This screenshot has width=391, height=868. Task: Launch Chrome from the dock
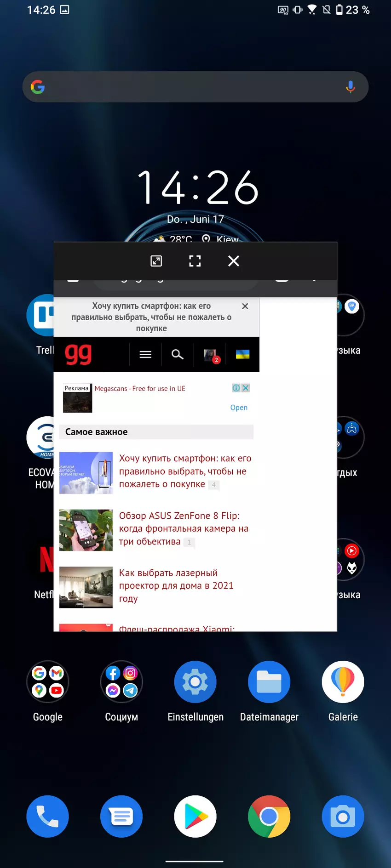click(269, 817)
